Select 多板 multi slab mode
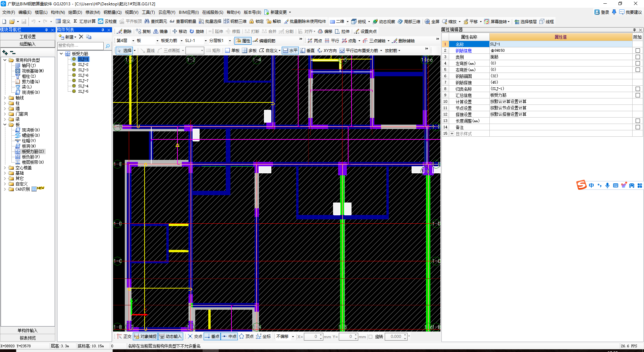Screen dimensions: 644x352 point(249,50)
